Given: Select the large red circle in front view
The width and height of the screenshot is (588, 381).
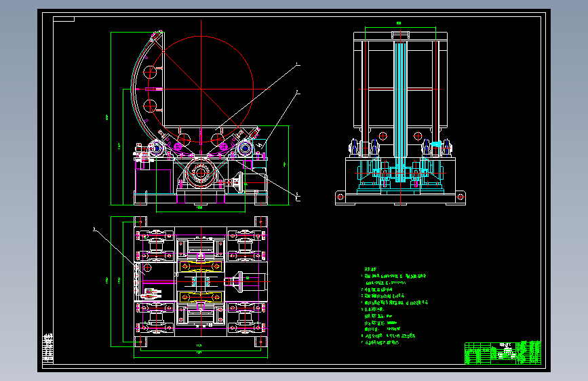Looking at the screenshot, I should [201, 89].
